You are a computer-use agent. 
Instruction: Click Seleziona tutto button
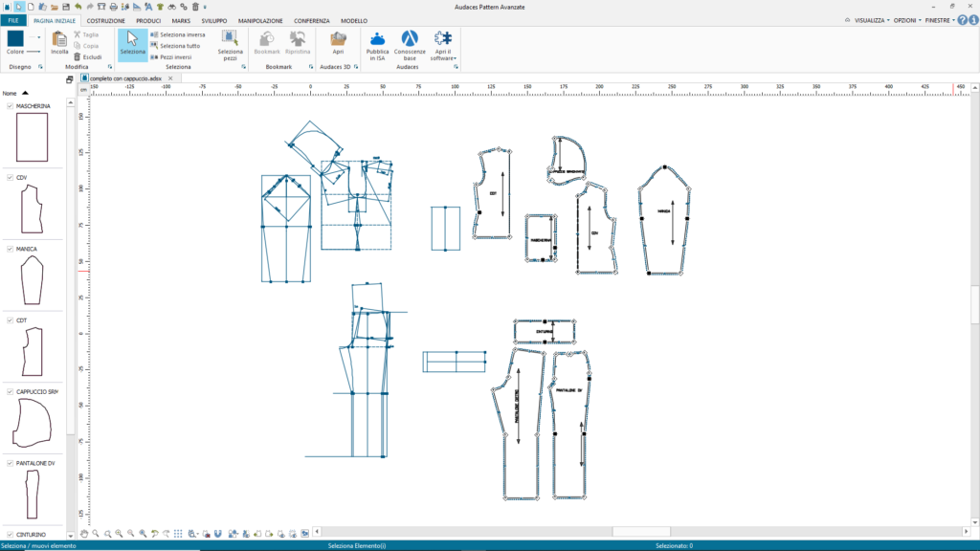pyautogui.click(x=179, y=45)
